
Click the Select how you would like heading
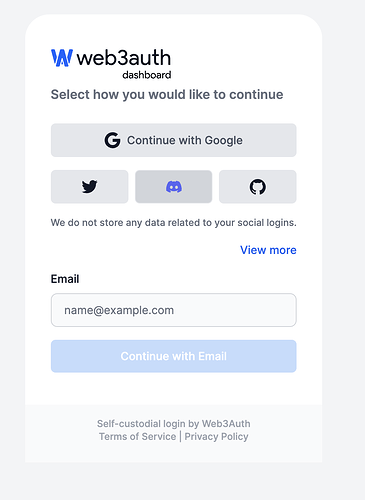pos(167,95)
